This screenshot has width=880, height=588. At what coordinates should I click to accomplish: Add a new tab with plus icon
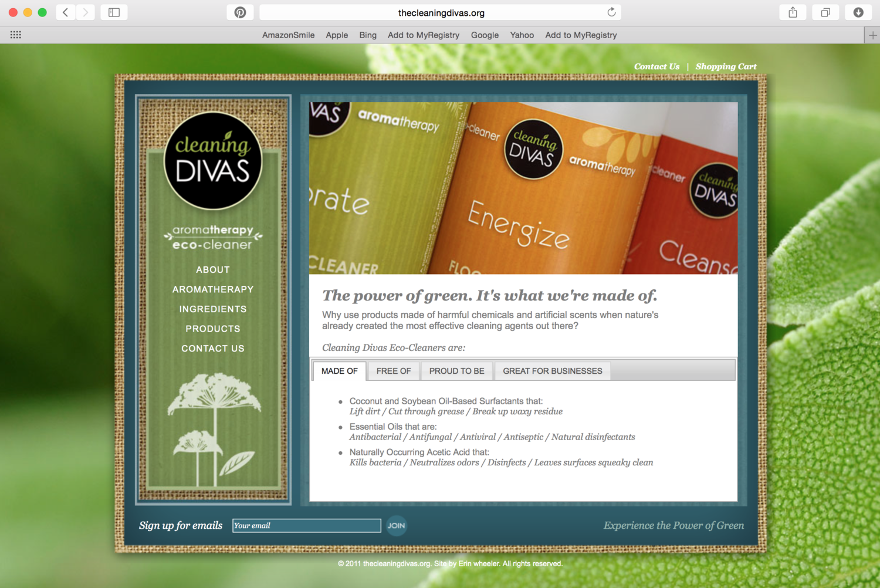click(x=872, y=35)
